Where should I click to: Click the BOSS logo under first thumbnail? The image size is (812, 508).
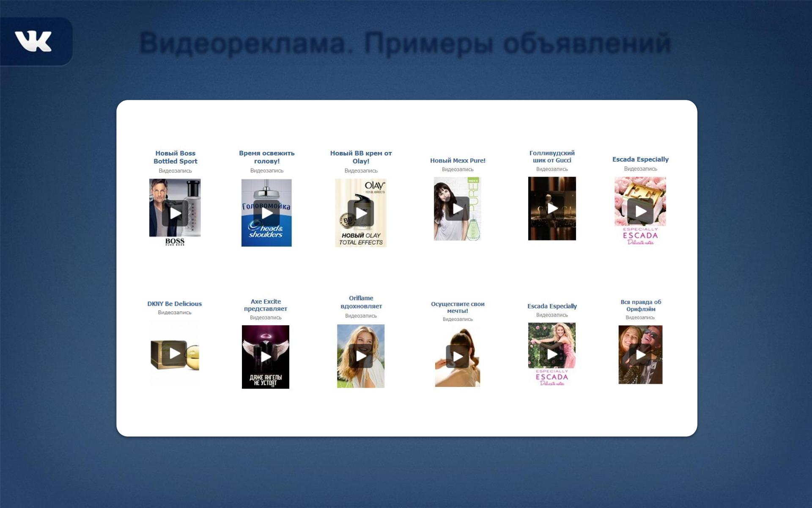click(x=175, y=242)
